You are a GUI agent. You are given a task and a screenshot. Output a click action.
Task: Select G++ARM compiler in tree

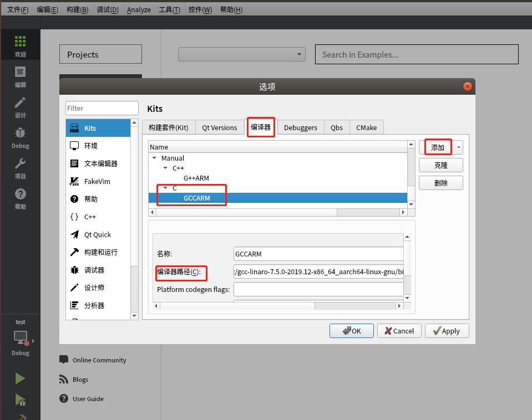click(196, 178)
